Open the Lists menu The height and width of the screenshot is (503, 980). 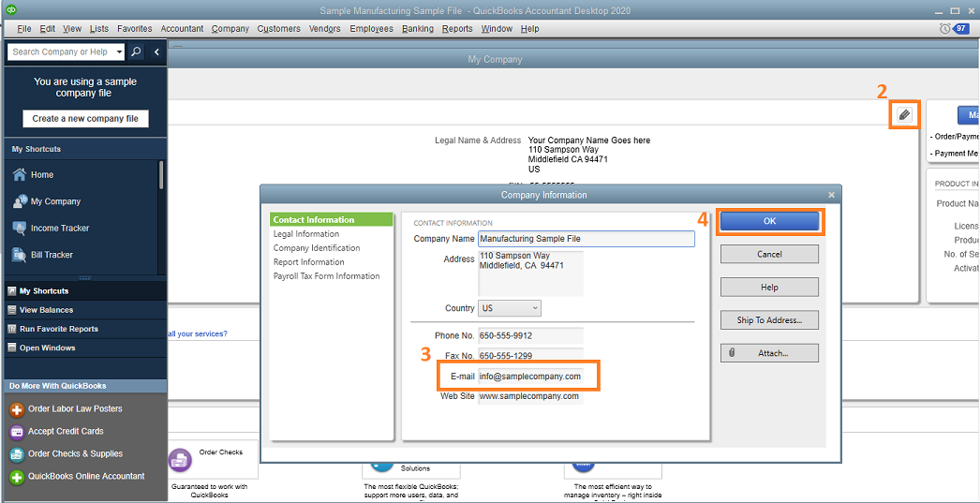(98, 29)
